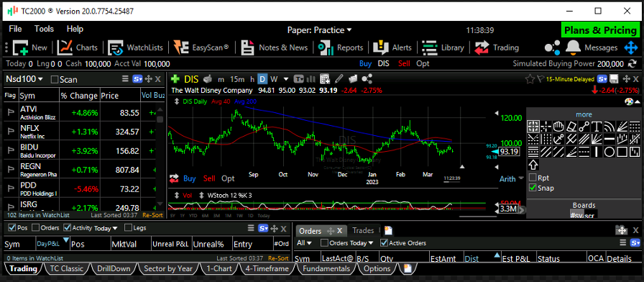The width and height of the screenshot is (644, 282).
Task: Flag DIS with the chart flag icon
Action: point(540,79)
